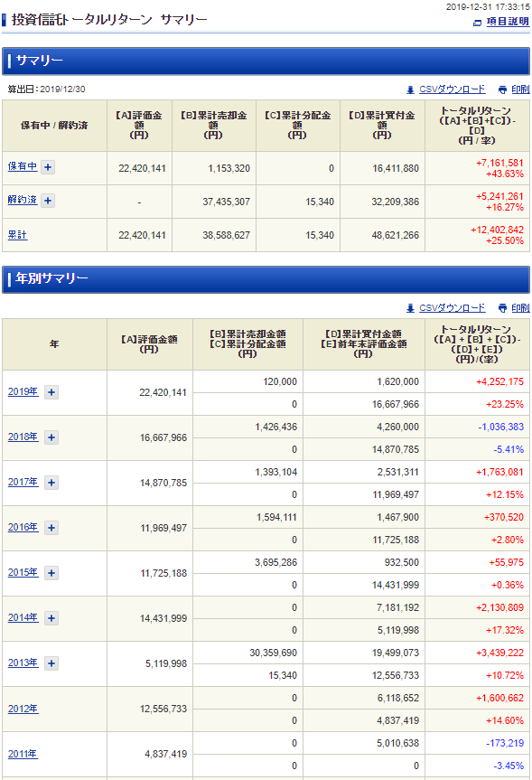Select the +12,402,842 cumulative return value

[x=497, y=230]
